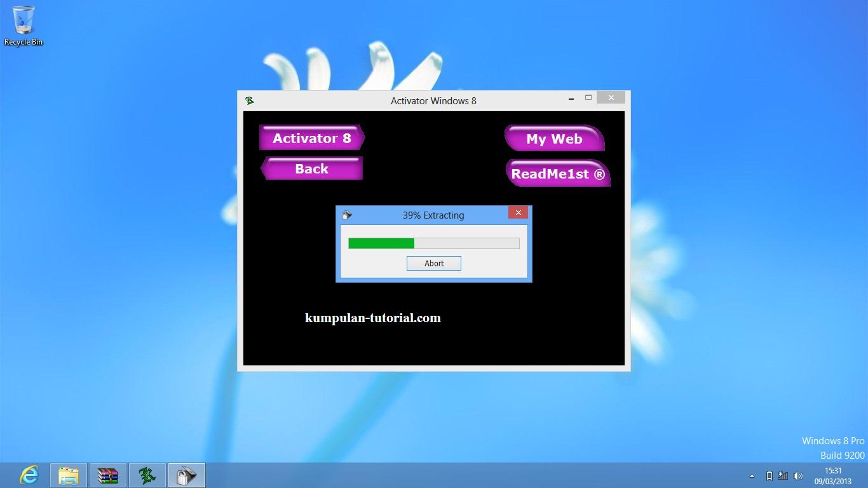Screen dimensions: 868x488
Task: Switch to WinRAR in the taskbar
Action: point(108,475)
